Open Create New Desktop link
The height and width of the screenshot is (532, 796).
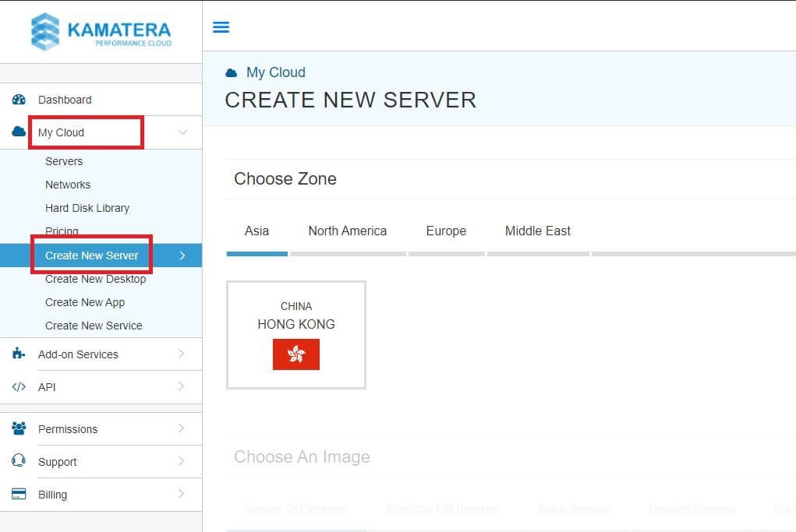tap(95, 279)
